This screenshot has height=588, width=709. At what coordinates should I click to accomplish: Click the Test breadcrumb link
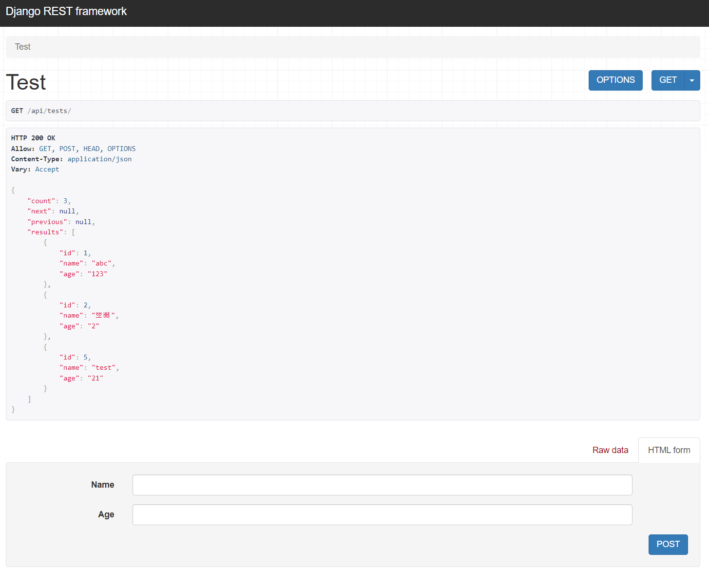tap(22, 47)
